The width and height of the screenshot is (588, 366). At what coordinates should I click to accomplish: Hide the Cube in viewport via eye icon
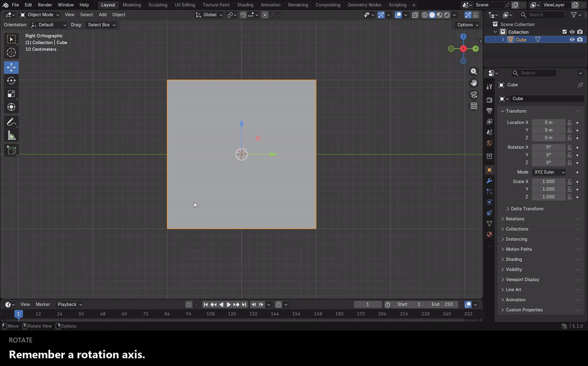tap(572, 40)
